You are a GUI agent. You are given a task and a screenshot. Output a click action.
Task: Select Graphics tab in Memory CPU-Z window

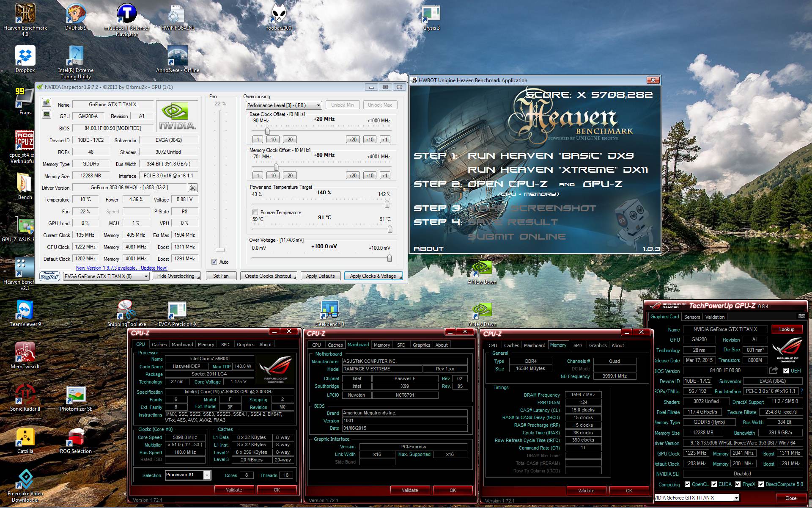[x=598, y=345]
